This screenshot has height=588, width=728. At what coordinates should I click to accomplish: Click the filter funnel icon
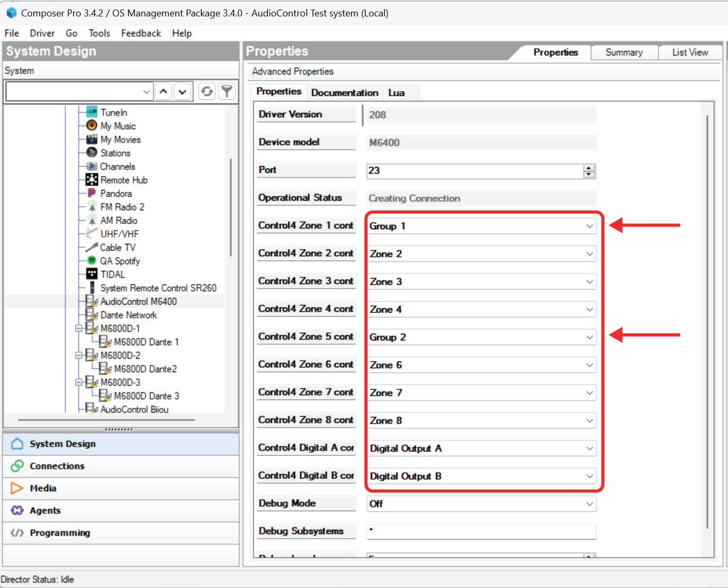click(227, 92)
